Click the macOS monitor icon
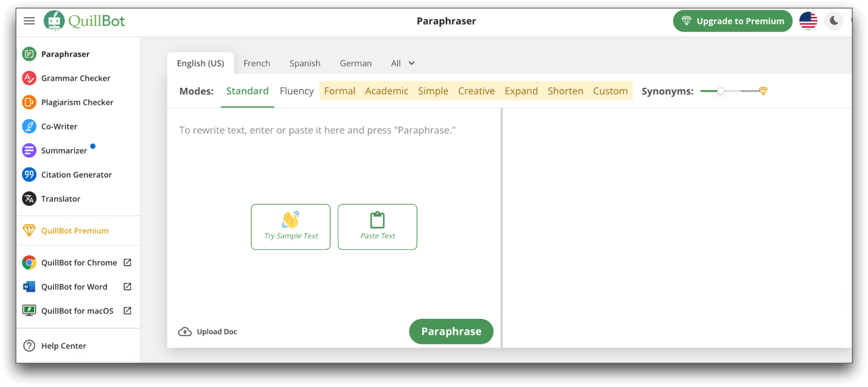 click(29, 311)
